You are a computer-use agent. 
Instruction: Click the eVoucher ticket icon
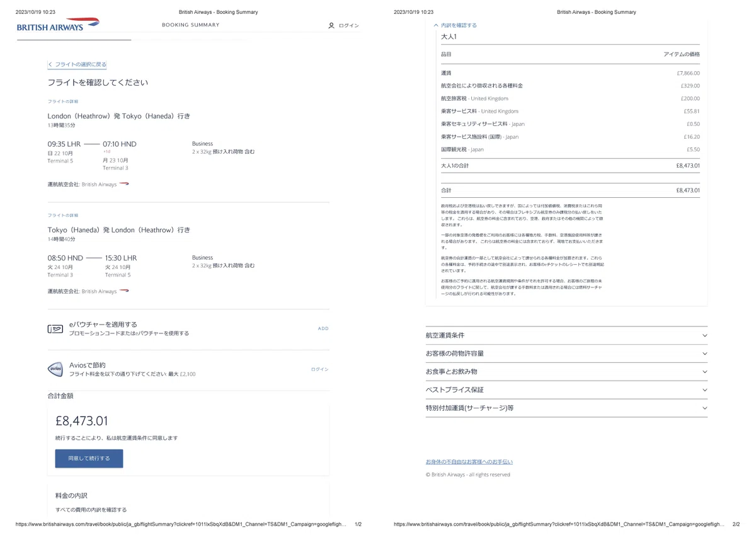pyautogui.click(x=55, y=329)
